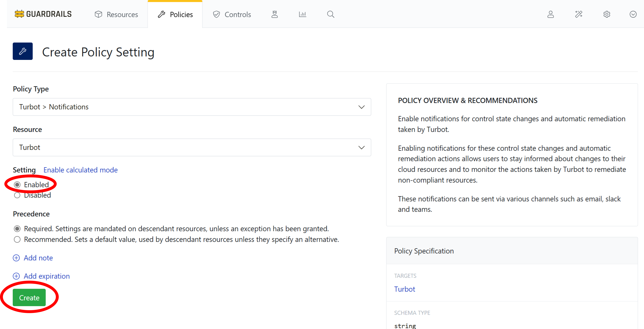Open the Resources section icon
The height and width of the screenshot is (329, 644).
click(x=99, y=14)
